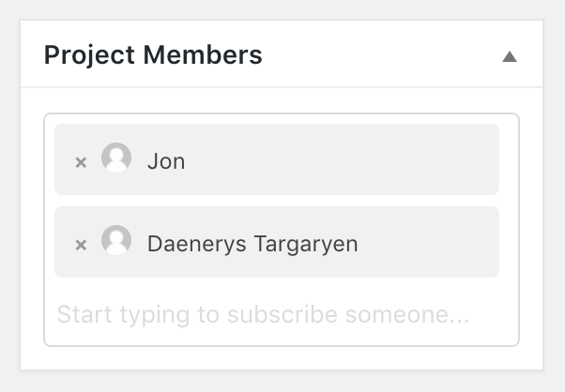The image size is (565, 392).
Task: Click the grey user silhouette next to Daenerys
Action: coord(116,241)
